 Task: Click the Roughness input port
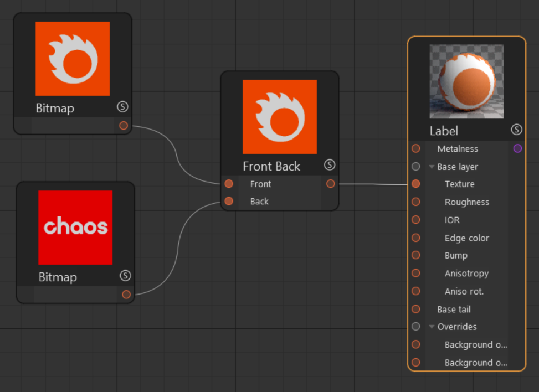point(416,202)
